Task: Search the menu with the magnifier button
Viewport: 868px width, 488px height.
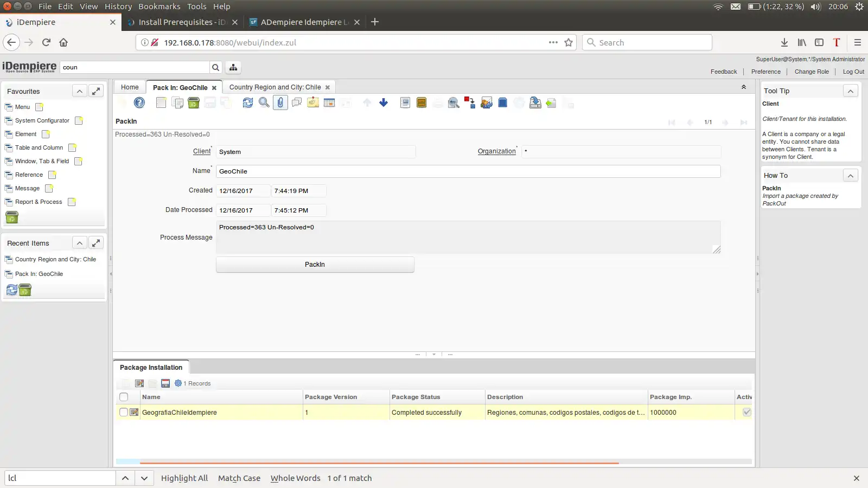Action: (216, 67)
